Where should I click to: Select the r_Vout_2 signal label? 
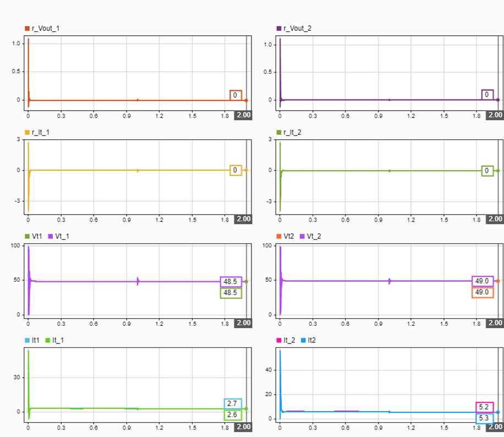coord(297,29)
